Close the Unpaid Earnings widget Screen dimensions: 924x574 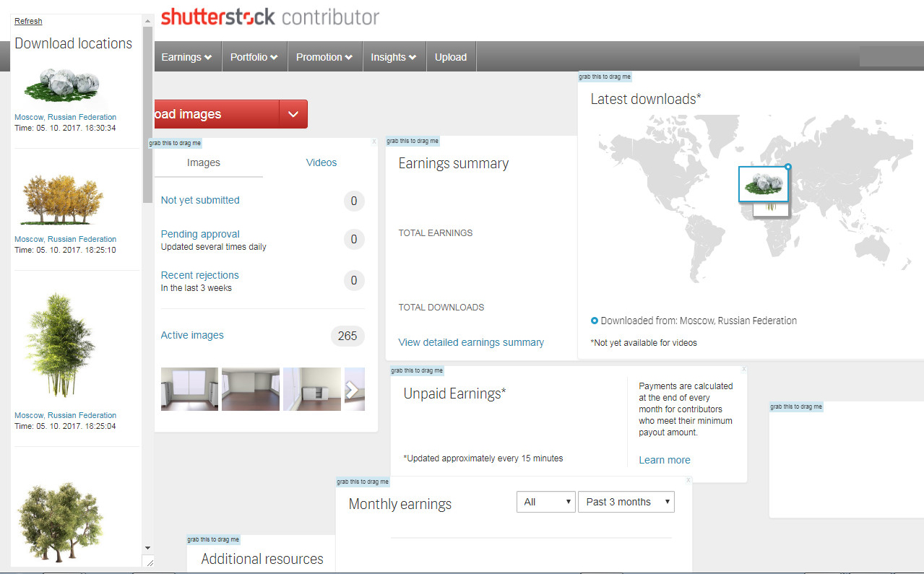pyautogui.click(x=743, y=370)
